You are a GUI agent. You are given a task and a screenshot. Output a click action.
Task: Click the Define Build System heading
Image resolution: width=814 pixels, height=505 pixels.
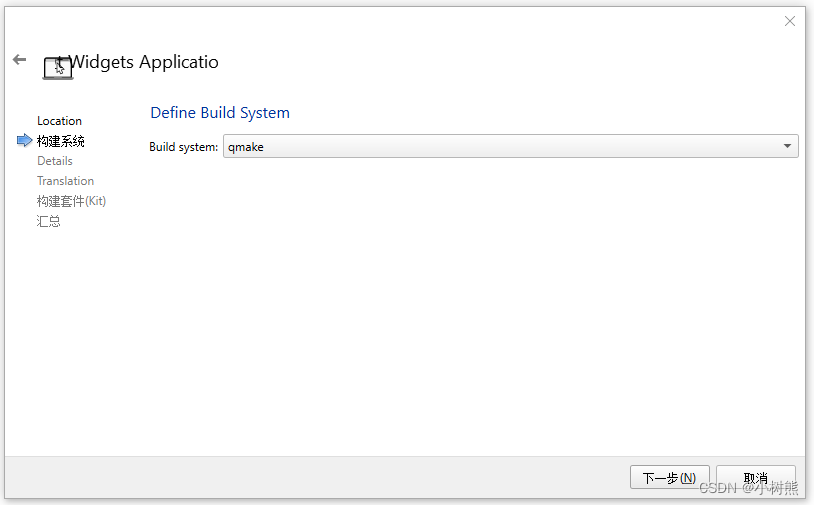tap(220, 113)
